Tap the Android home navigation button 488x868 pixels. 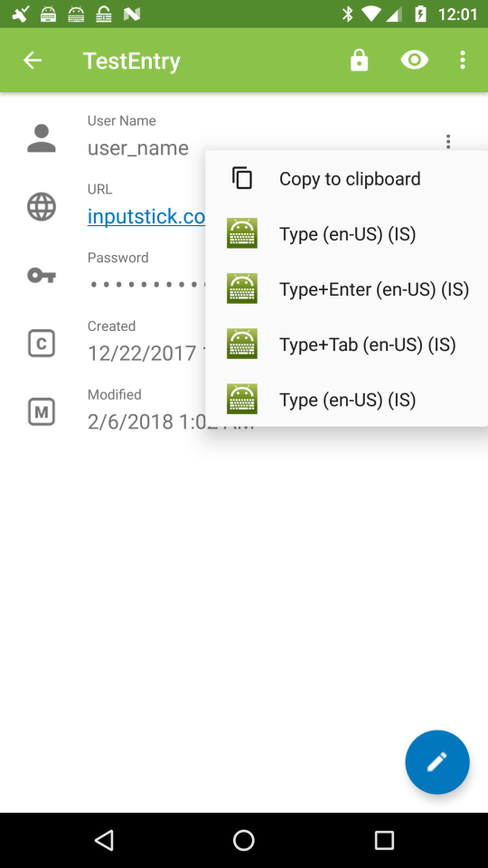pyautogui.click(x=243, y=840)
